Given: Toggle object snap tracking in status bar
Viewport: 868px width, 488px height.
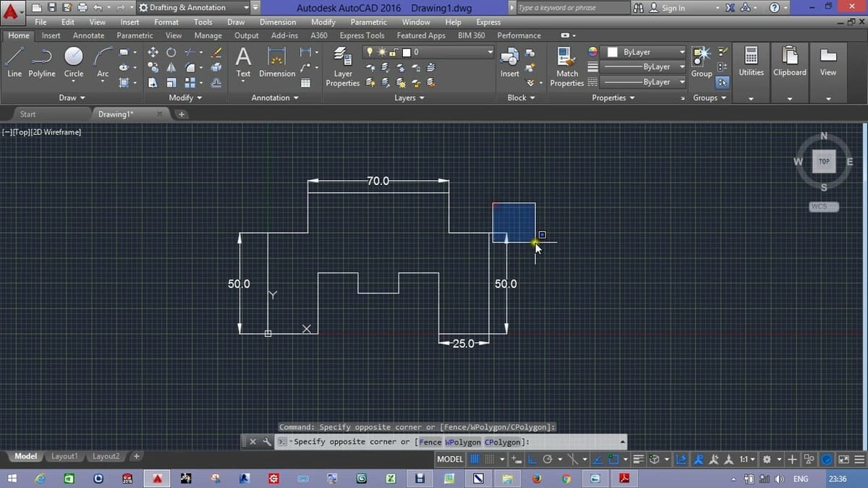Looking at the screenshot, I should tap(596, 459).
